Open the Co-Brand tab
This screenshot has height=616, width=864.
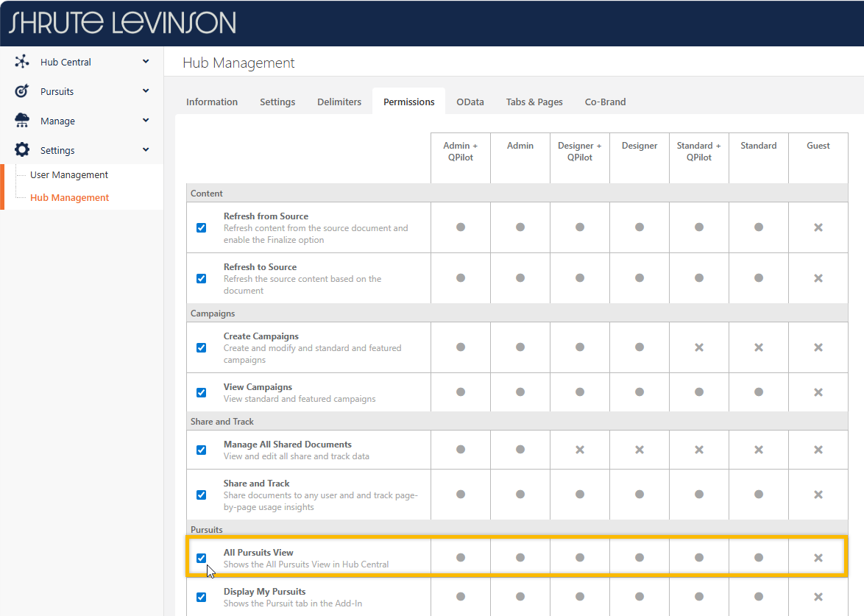605,102
